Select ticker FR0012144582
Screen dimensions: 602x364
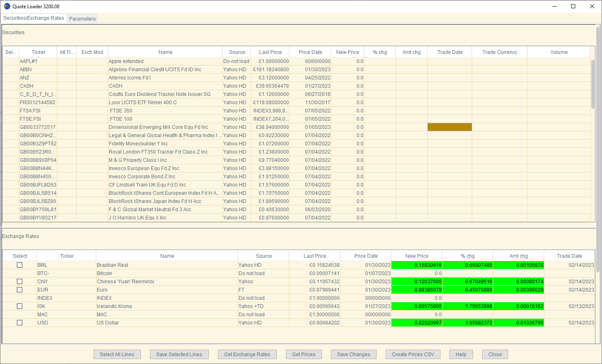tap(38, 103)
